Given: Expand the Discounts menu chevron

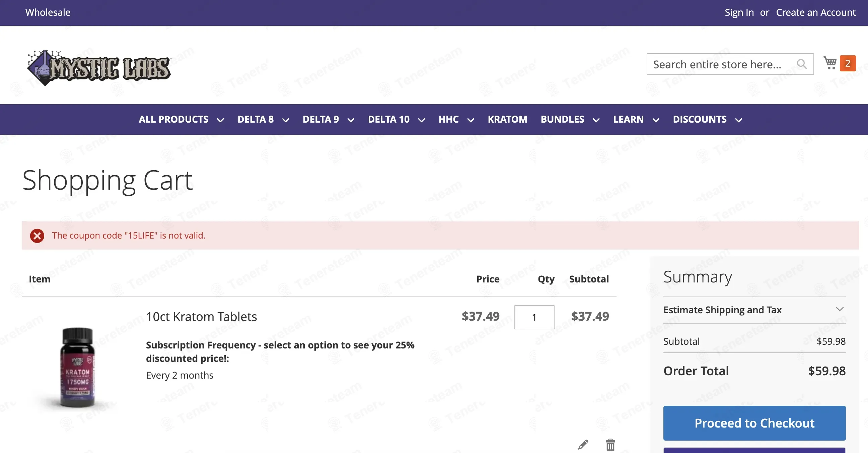Looking at the screenshot, I should coord(739,120).
